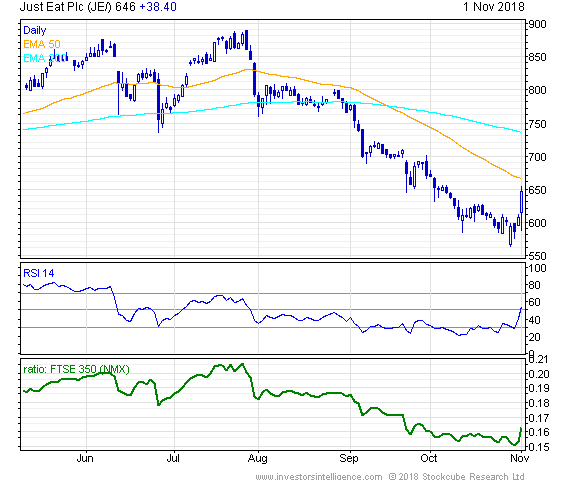Click the RSI axis label '60'
575x480 pixels.
[534, 303]
